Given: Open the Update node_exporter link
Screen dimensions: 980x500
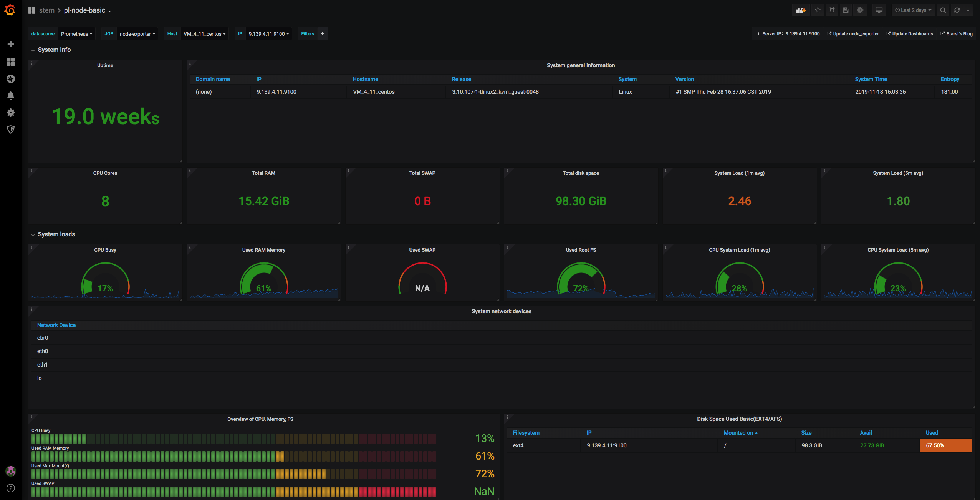Looking at the screenshot, I should 856,34.
